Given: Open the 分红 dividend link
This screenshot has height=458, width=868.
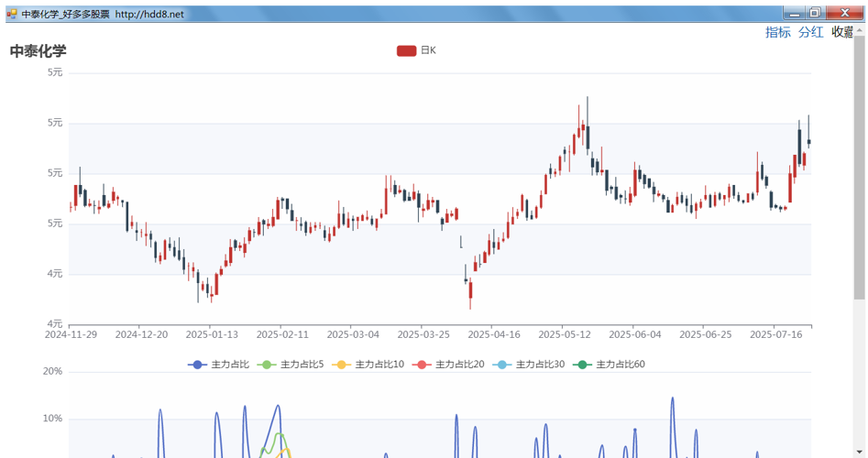Looking at the screenshot, I should click(811, 32).
